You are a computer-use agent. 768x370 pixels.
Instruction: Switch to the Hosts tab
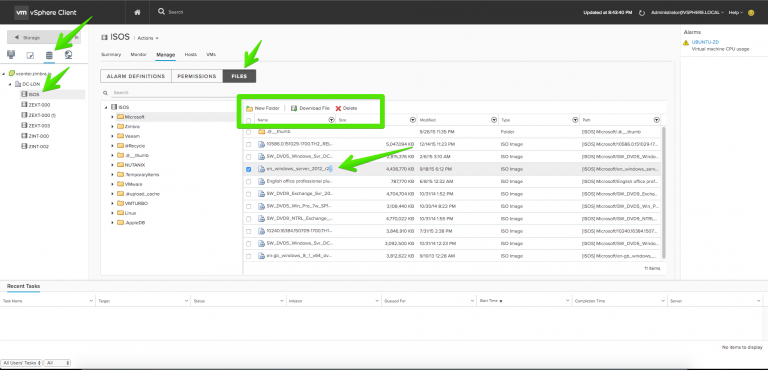point(191,54)
